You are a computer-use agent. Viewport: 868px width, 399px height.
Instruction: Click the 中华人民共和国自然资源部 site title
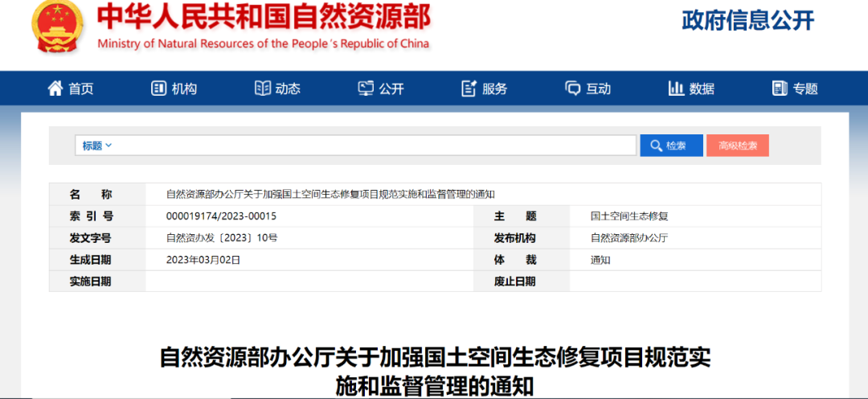click(x=264, y=18)
